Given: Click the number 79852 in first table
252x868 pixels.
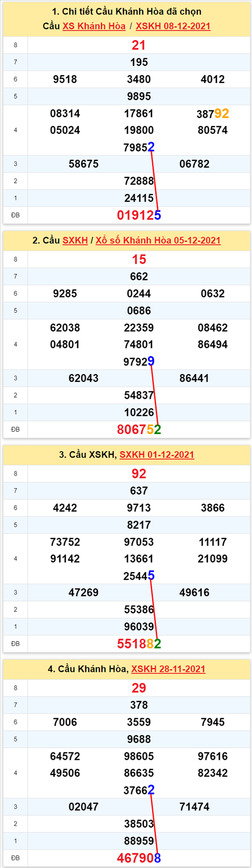Looking at the screenshot, I should pos(139,148).
